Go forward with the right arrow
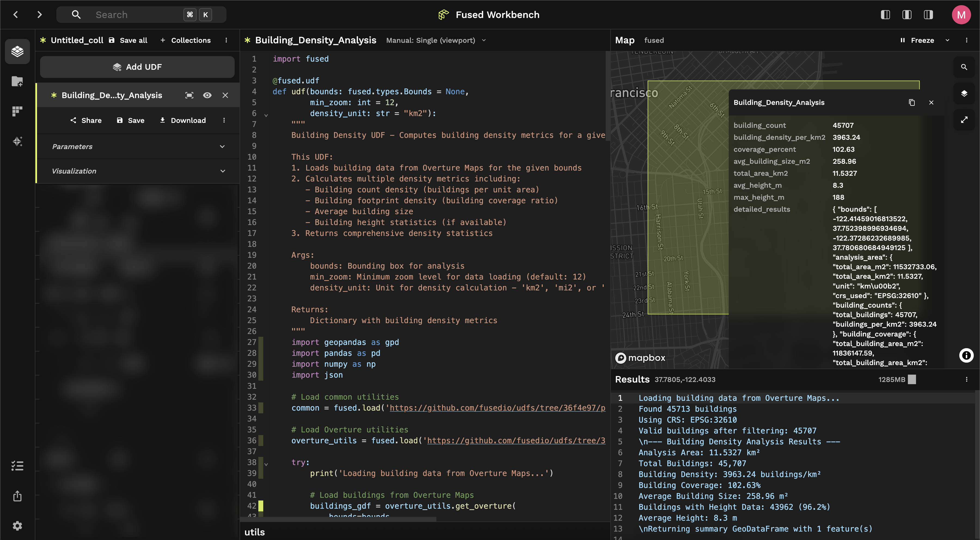The height and width of the screenshot is (540, 980). (39, 14)
